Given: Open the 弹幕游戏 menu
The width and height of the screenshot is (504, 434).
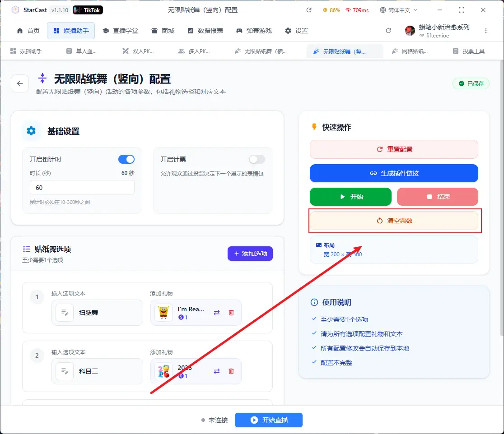Looking at the screenshot, I should tap(254, 31).
